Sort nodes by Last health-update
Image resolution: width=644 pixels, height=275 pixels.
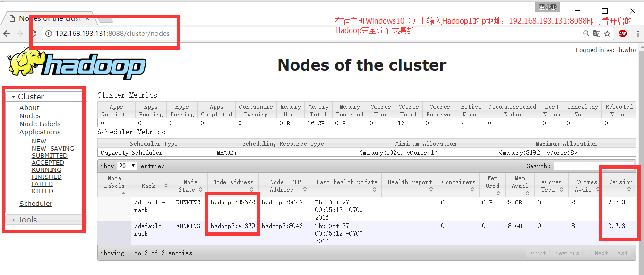[x=346, y=184]
